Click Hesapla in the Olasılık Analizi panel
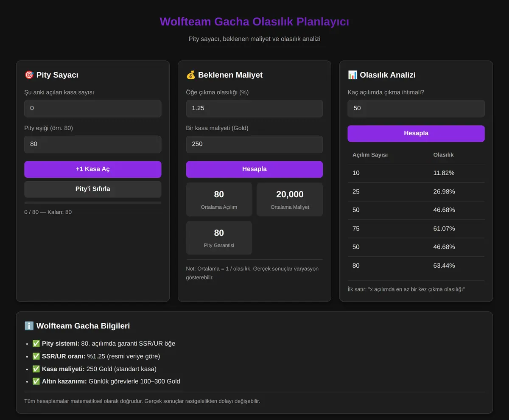This screenshot has height=420, width=509. (416, 133)
